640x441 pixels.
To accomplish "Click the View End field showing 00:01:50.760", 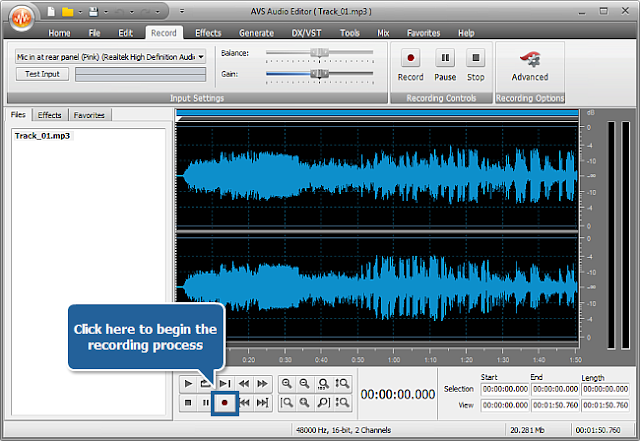I will pyautogui.click(x=556, y=405).
